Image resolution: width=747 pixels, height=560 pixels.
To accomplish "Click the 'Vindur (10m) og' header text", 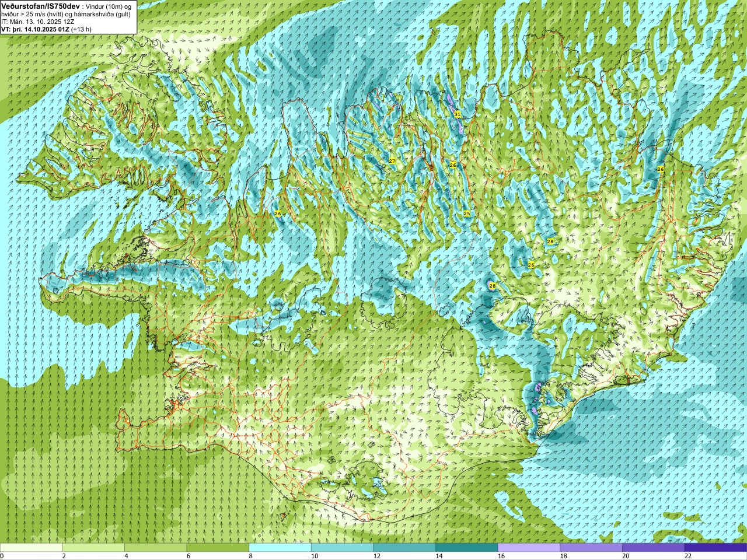I will tap(109, 6).
